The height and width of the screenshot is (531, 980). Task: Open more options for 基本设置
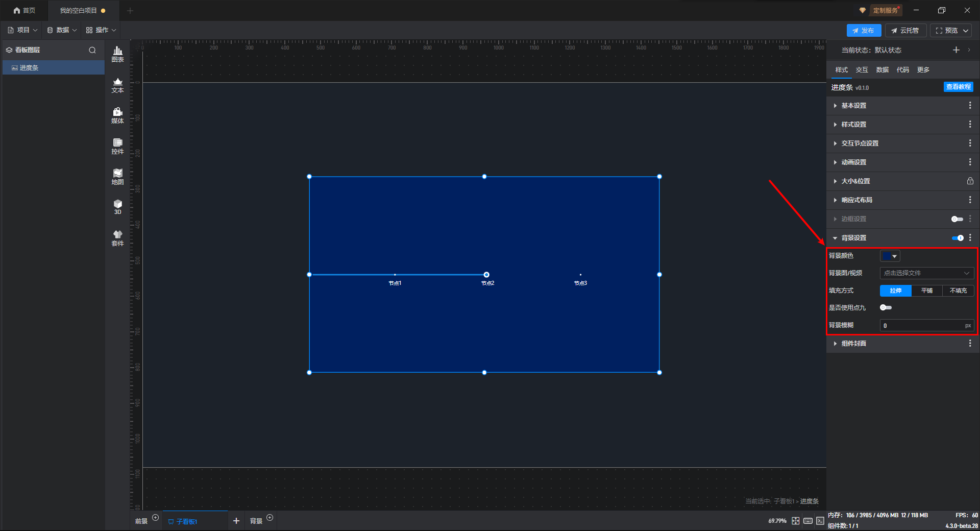coord(970,105)
